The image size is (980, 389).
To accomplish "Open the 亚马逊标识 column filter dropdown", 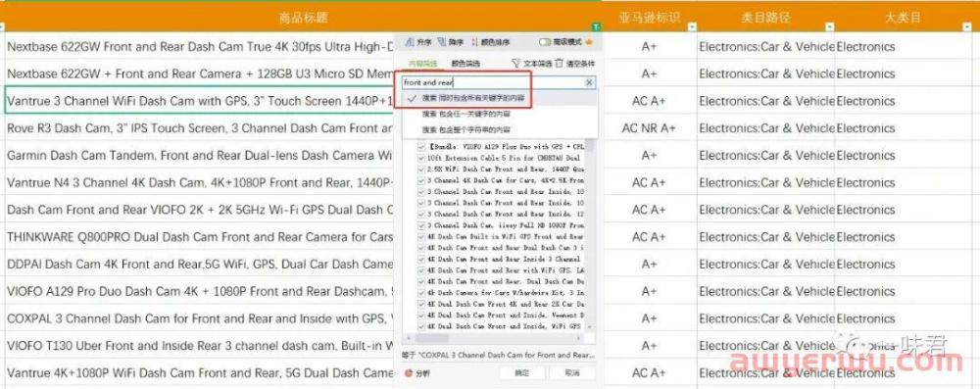I will point(692,26).
